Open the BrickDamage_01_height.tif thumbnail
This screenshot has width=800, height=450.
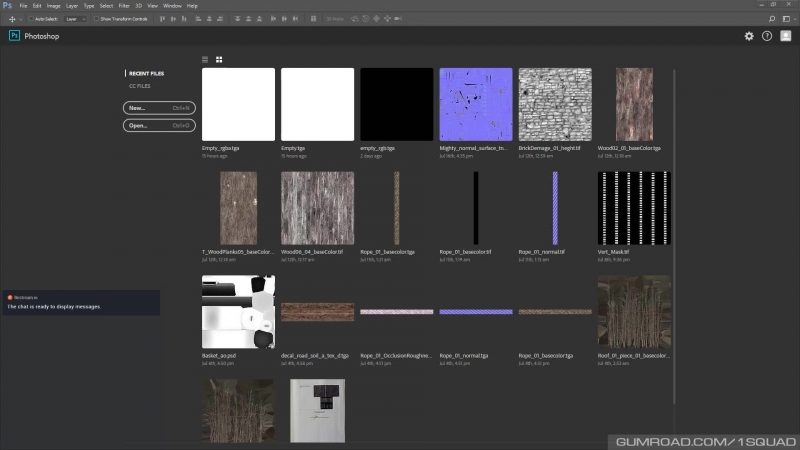pyautogui.click(x=555, y=105)
